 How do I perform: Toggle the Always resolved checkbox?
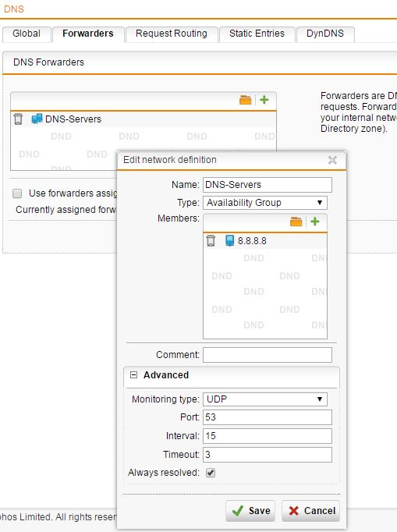point(211,473)
